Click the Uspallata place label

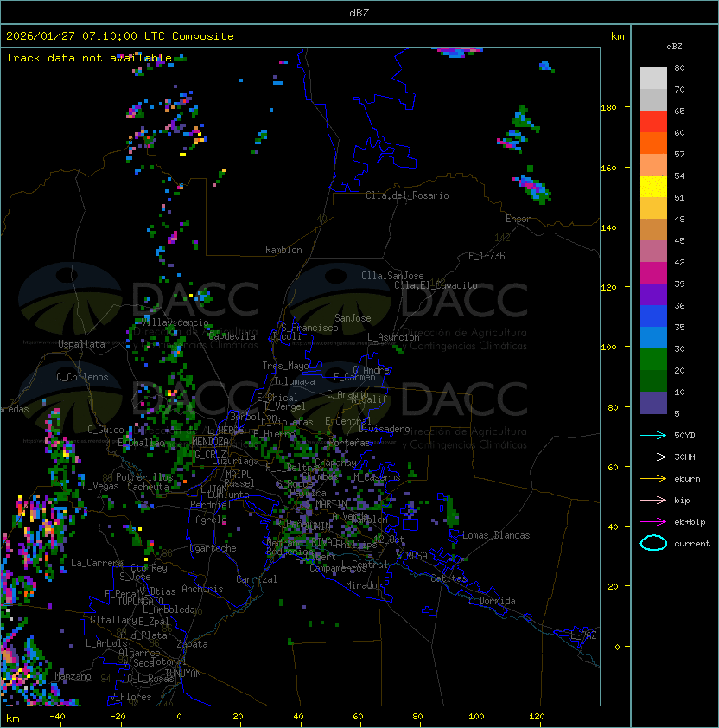tap(81, 344)
